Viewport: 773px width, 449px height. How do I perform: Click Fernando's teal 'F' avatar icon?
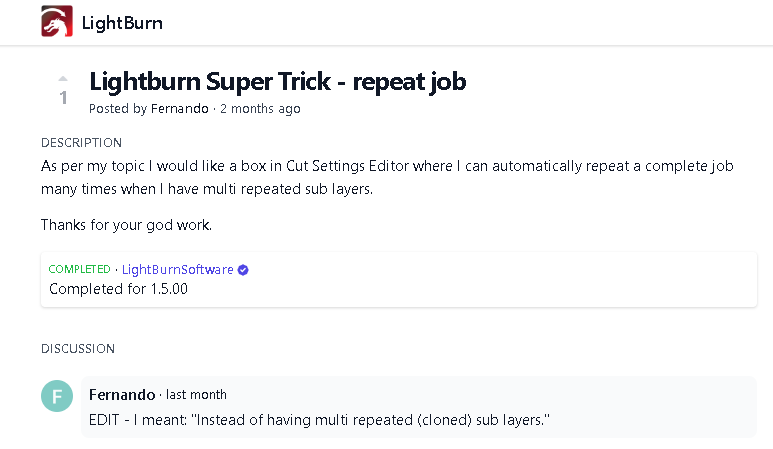[x=57, y=396]
